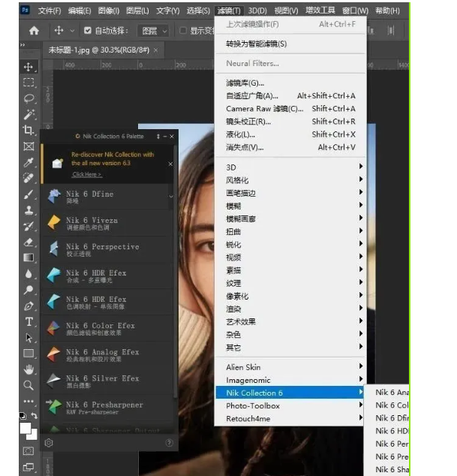The height and width of the screenshot is (476, 457).
Task: Launch Nik 6 Analog Efex from palette
Action: point(108,355)
